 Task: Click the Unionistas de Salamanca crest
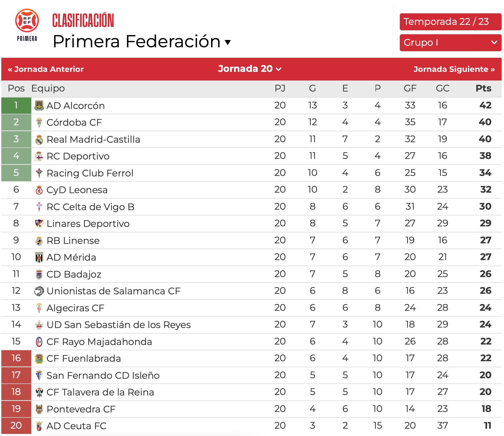pos(39,291)
